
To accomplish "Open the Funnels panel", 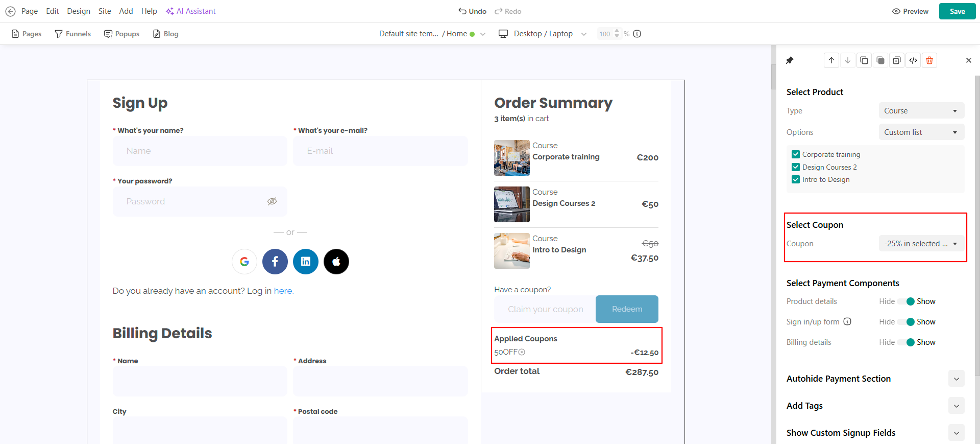I will (x=73, y=34).
